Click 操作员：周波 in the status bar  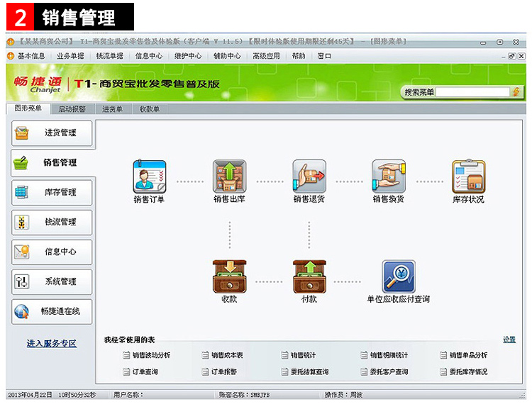tap(343, 395)
